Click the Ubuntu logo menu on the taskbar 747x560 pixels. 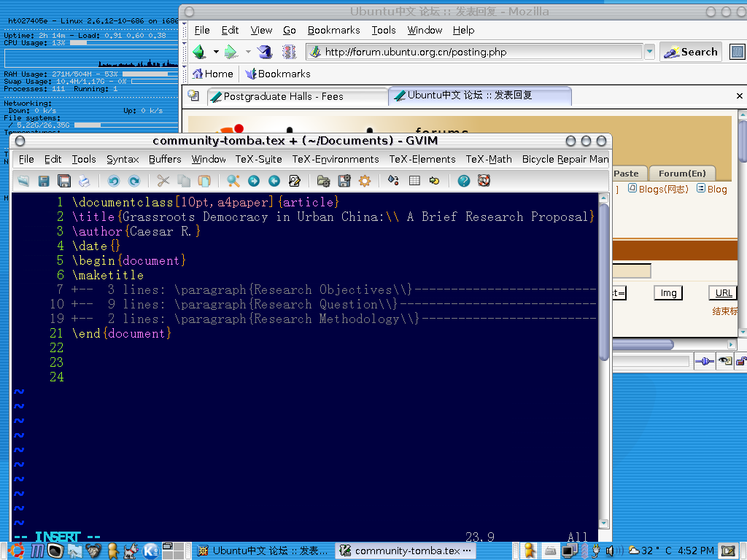16,551
